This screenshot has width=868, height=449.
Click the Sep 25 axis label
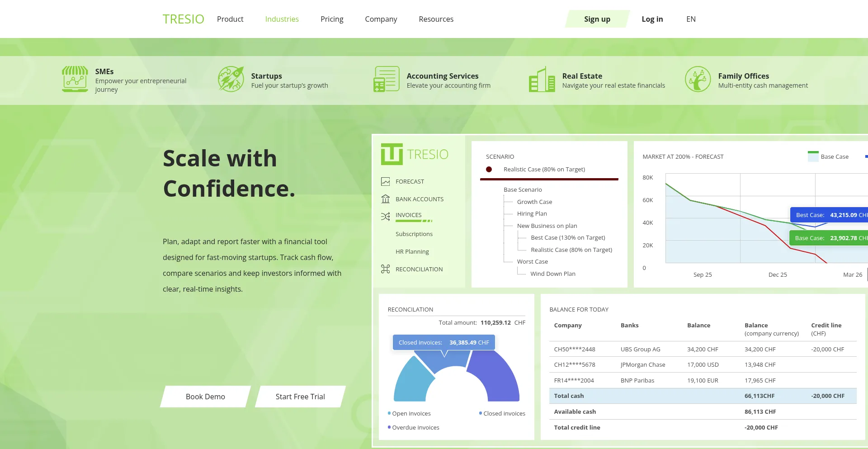point(703,275)
